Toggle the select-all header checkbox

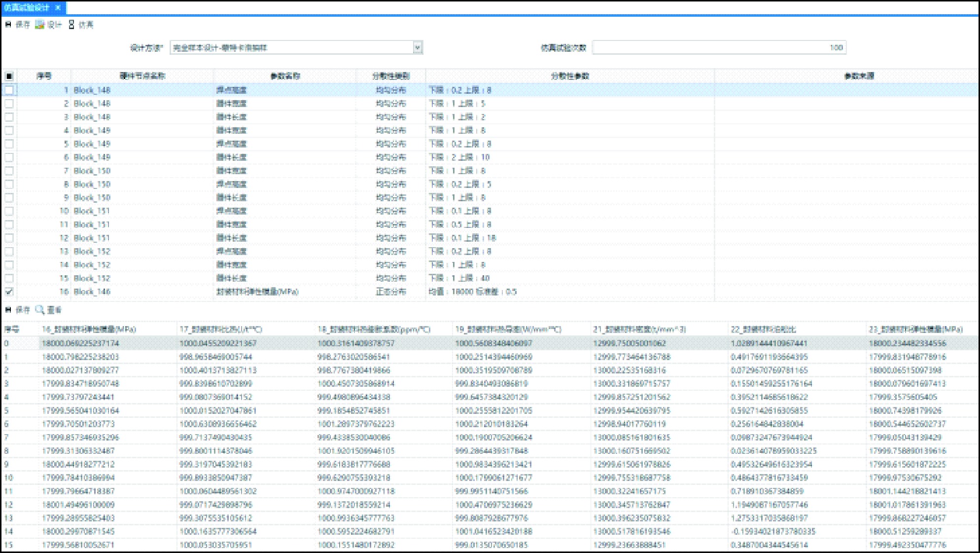pyautogui.click(x=9, y=76)
